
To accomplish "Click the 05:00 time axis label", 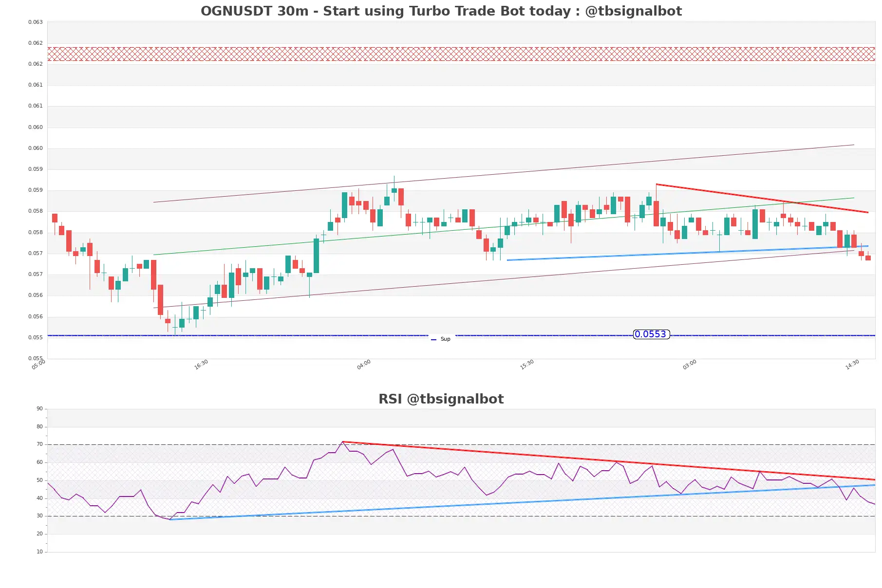I will pos(38,365).
